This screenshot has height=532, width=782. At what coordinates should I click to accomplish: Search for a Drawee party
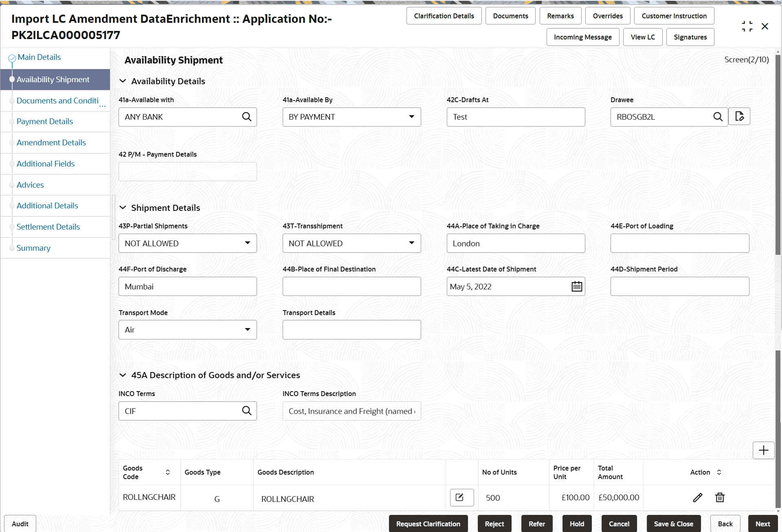coord(718,117)
